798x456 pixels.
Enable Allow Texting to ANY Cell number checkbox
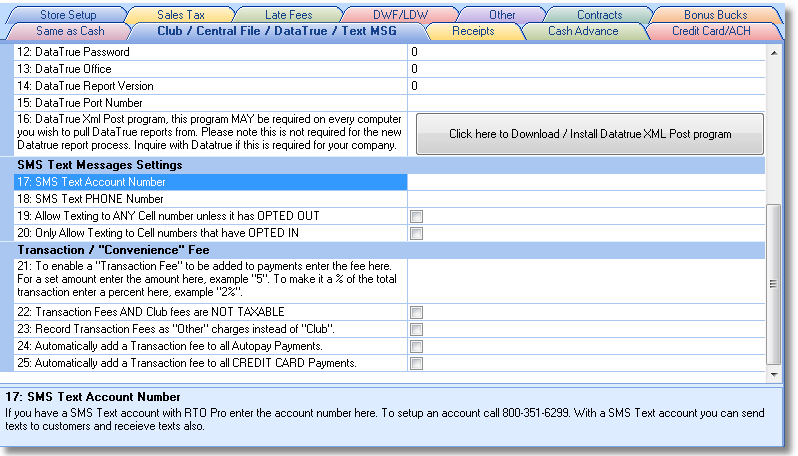pyautogui.click(x=416, y=216)
